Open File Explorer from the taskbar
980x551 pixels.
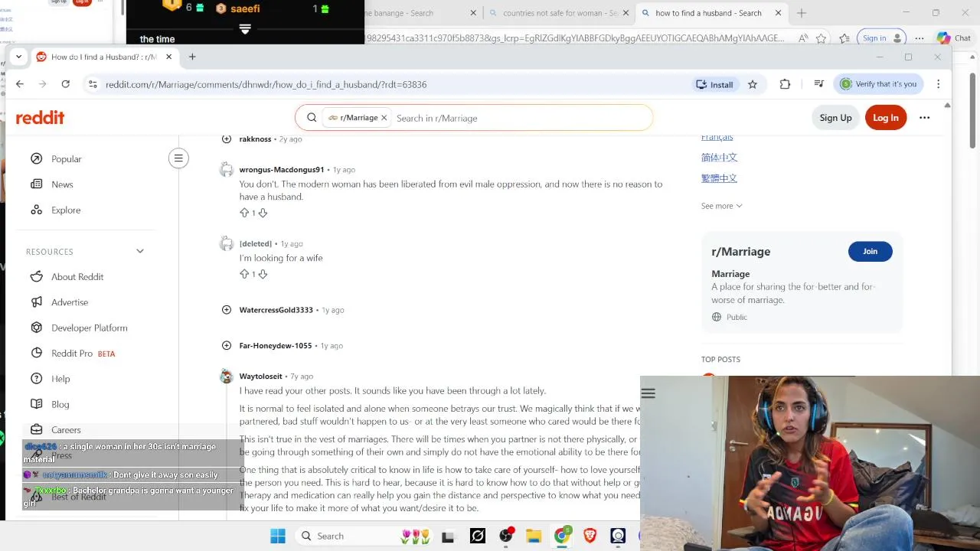point(534,536)
